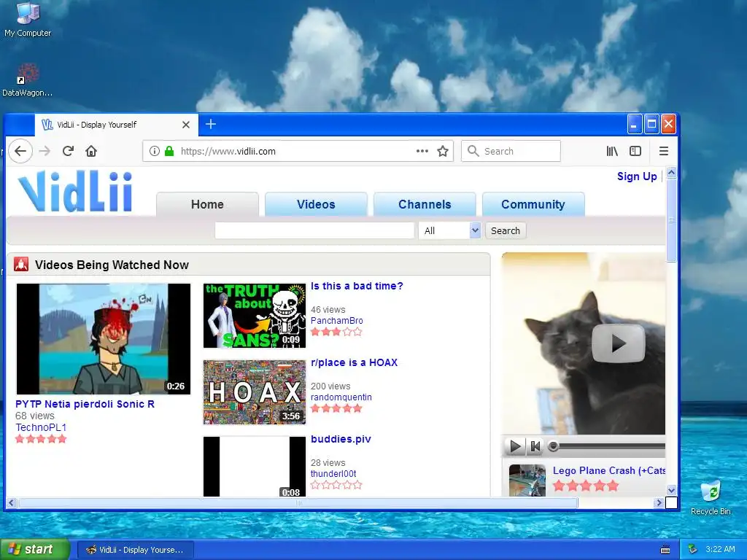Open My Computer desktop icon
Screen dimensions: 747x560
coord(28,20)
